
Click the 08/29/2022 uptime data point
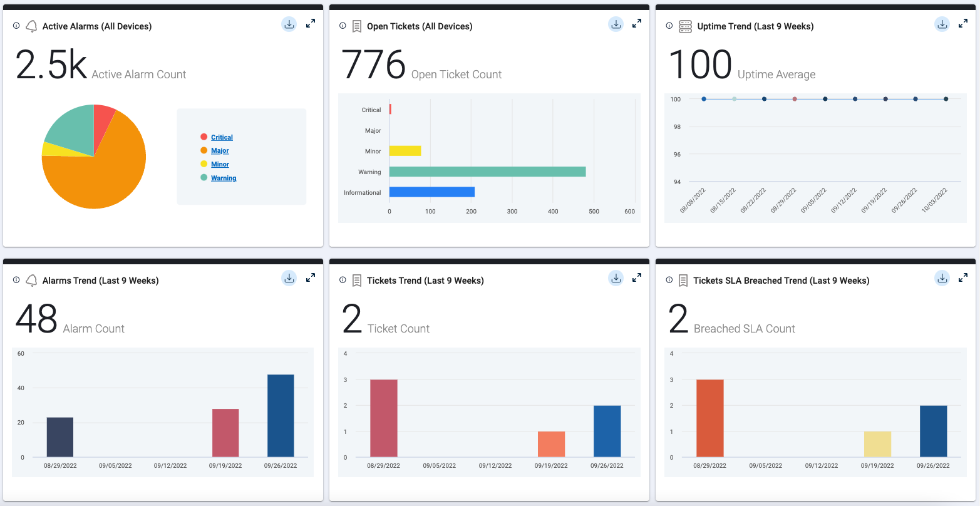point(795,99)
